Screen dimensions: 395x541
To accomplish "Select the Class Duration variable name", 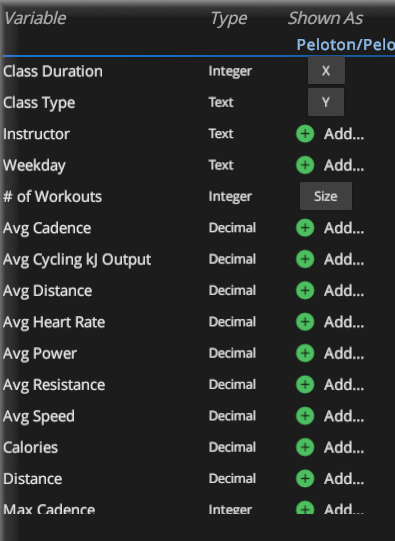I will pos(53,71).
